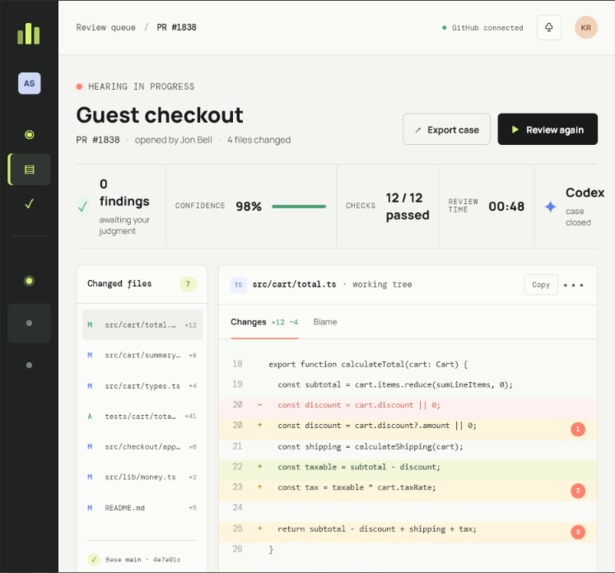Screen dimensions: 615x573
Task: Click the GitHub connected status
Action: [x=483, y=28]
